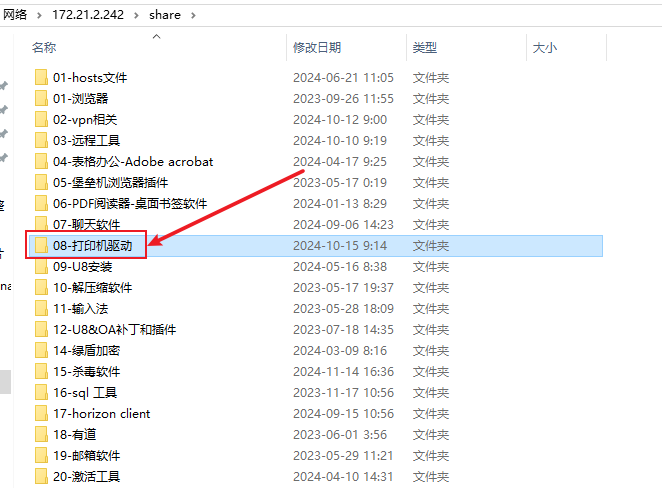This screenshot has width=662, height=488.
Task: Sort by 大小 column header
Action: 544,47
